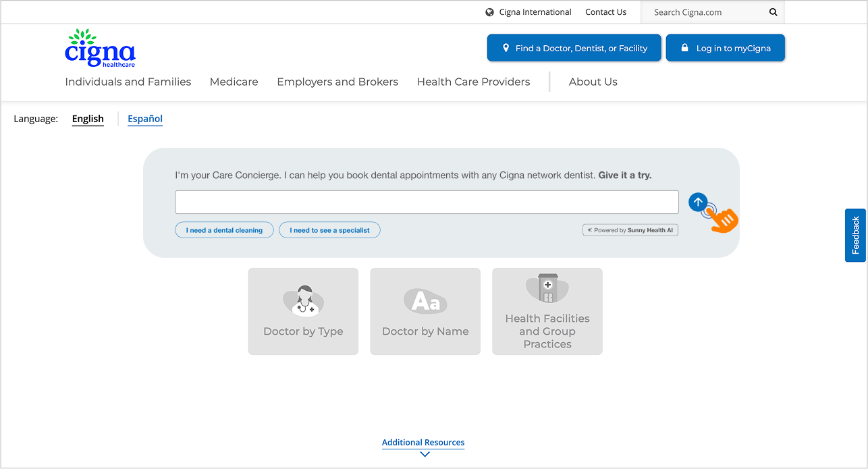Select English language option
The image size is (868, 469).
pos(88,119)
